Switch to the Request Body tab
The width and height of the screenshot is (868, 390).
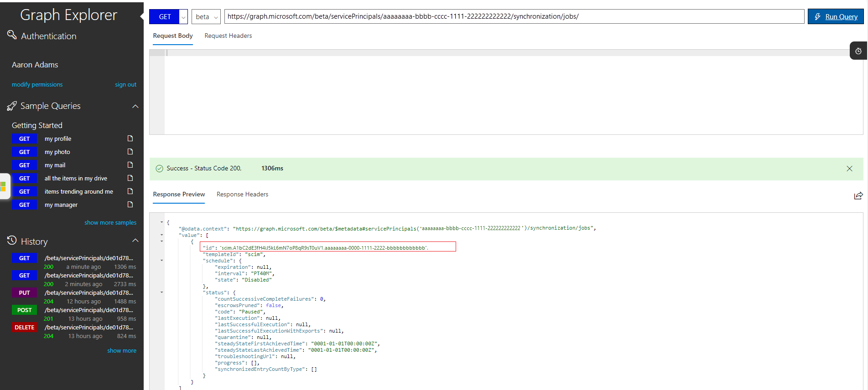click(x=173, y=36)
